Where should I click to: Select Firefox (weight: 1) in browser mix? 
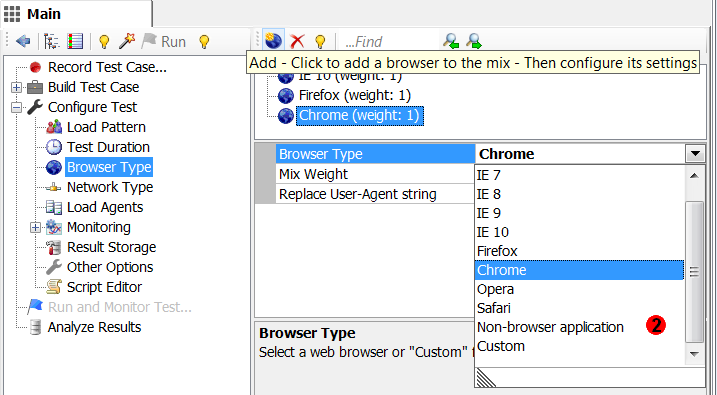[x=355, y=96]
